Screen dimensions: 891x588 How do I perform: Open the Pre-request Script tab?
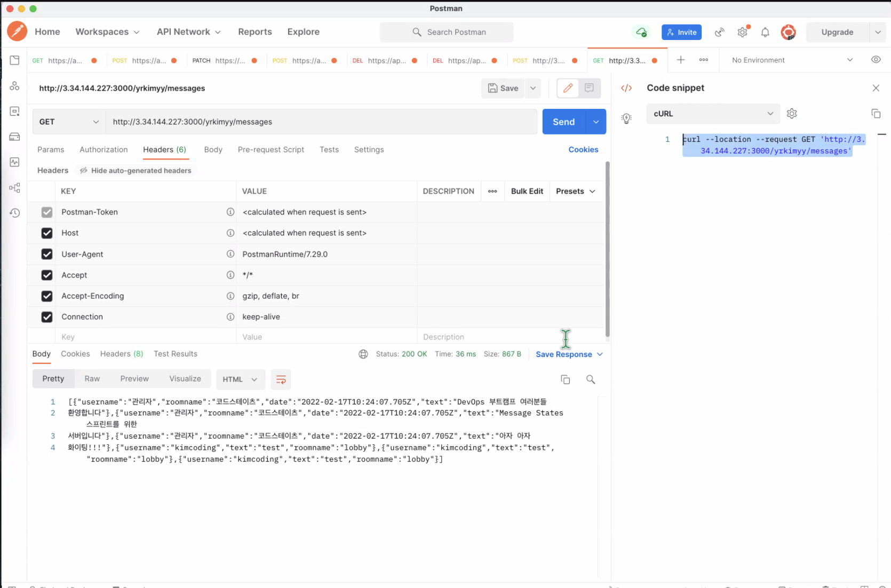[x=271, y=150]
